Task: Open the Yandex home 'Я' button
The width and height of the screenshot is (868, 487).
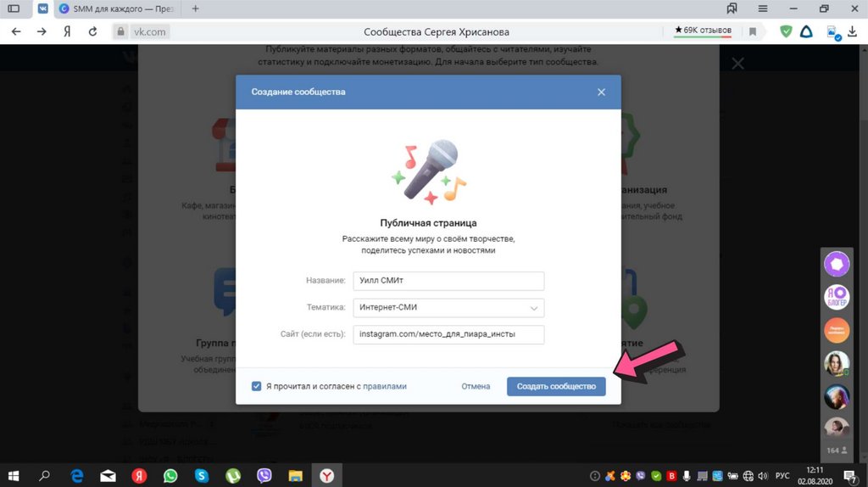Action: 67,31
